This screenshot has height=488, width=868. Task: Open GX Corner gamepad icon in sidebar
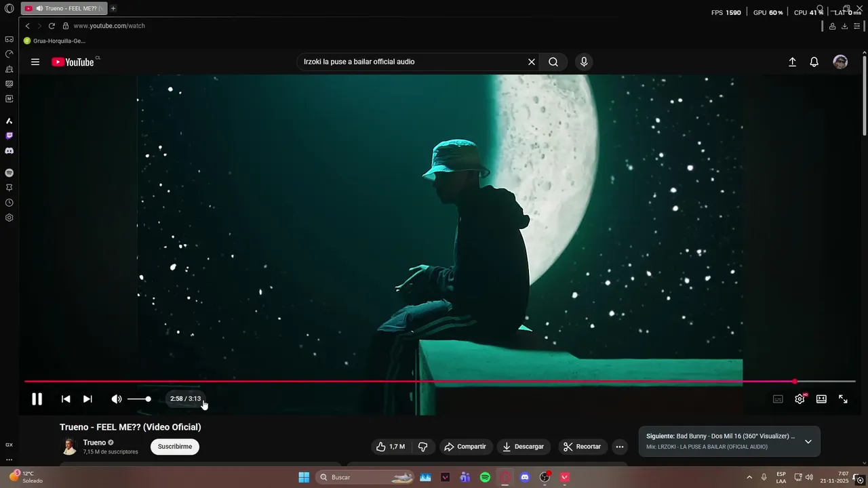[x=9, y=39]
